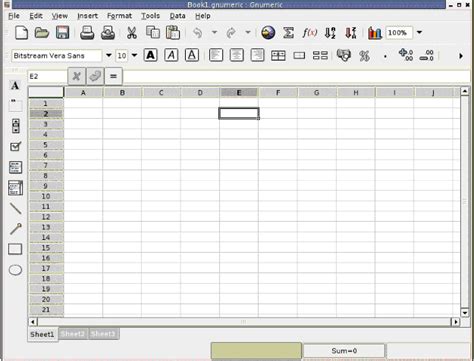Align text right
Image resolution: width=474 pixels, height=361 pixels.
[x=257, y=55]
